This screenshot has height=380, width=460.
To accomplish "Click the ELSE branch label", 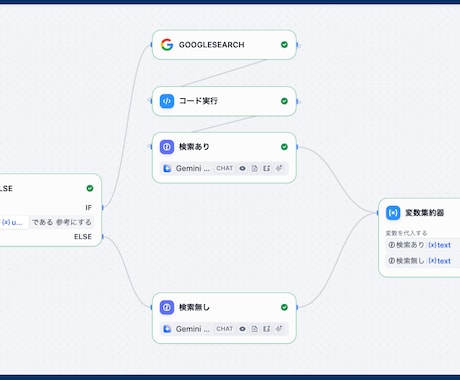I will (x=83, y=237).
